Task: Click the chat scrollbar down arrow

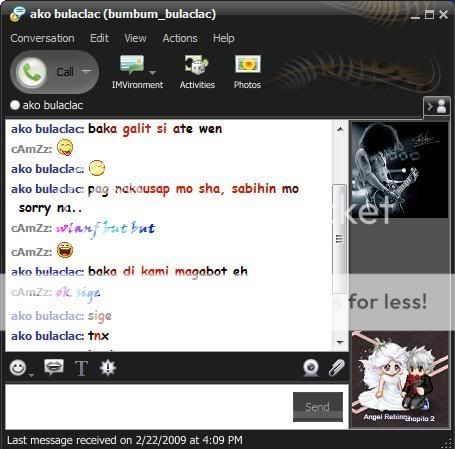Action: pos(340,342)
